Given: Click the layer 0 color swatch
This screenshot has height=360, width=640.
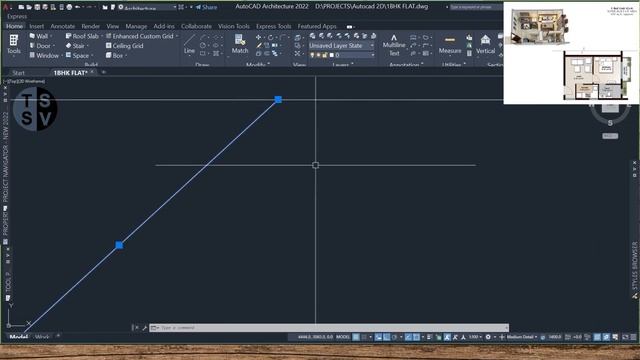Looking at the screenshot, I should pos(331,55).
